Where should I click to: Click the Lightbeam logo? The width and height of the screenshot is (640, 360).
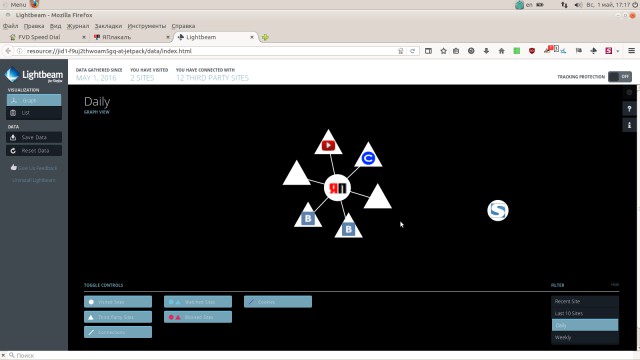click(34, 75)
